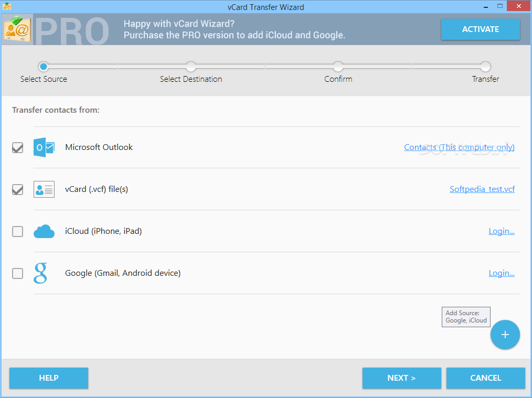The height and width of the screenshot is (398, 532).
Task: Click the Google Login... link
Action: [502, 273]
